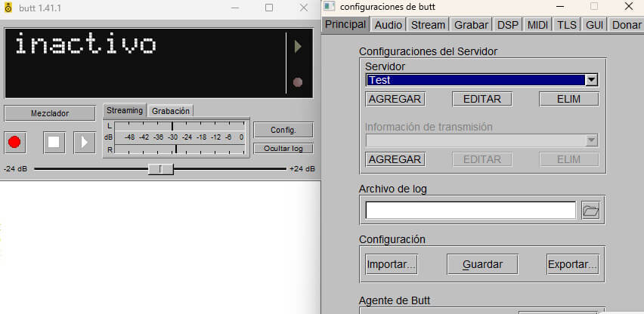Click ELIM under Servidor

click(x=569, y=99)
